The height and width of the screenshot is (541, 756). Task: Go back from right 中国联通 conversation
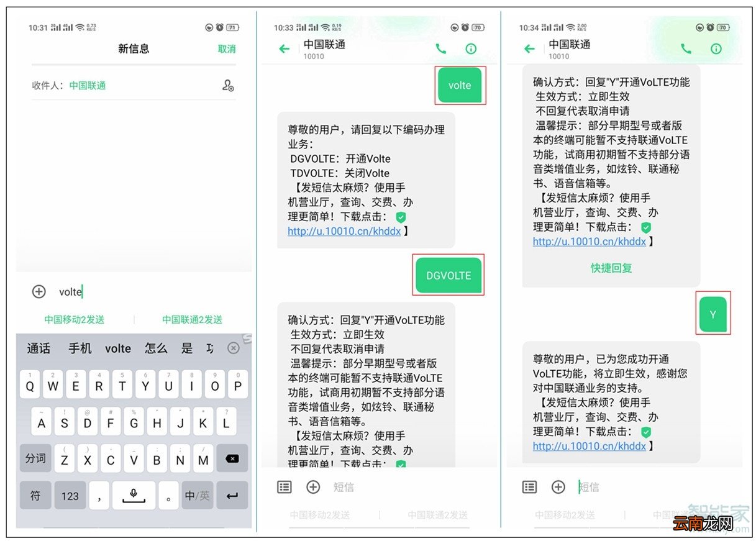click(529, 49)
